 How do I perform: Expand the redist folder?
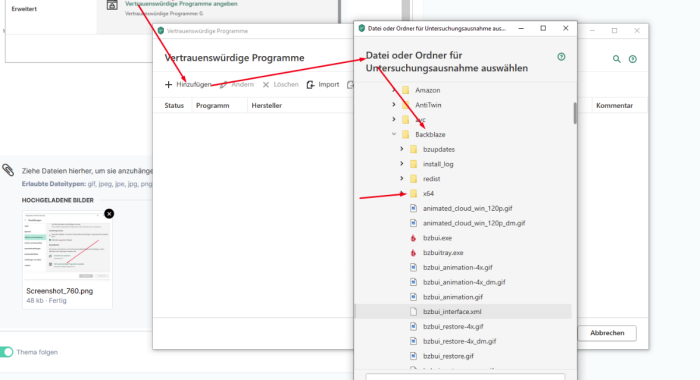coord(401,178)
